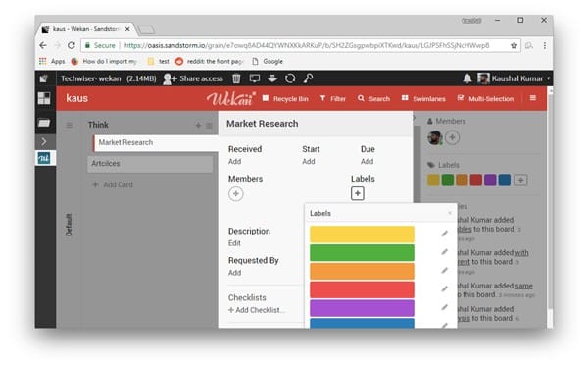The height and width of the screenshot is (366, 588).
Task: Click the trash icon in Sandstorm bar
Action: click(236, 78)
